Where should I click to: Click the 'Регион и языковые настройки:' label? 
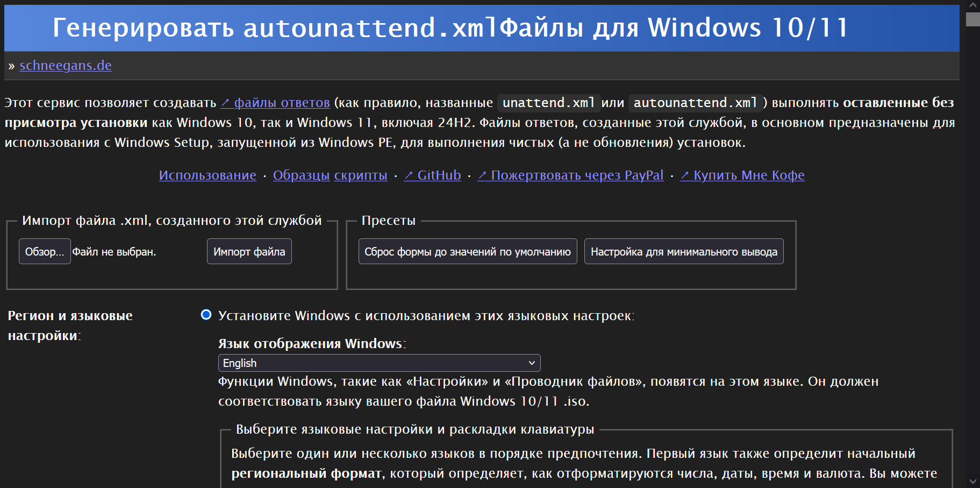(x=70, y=326)
